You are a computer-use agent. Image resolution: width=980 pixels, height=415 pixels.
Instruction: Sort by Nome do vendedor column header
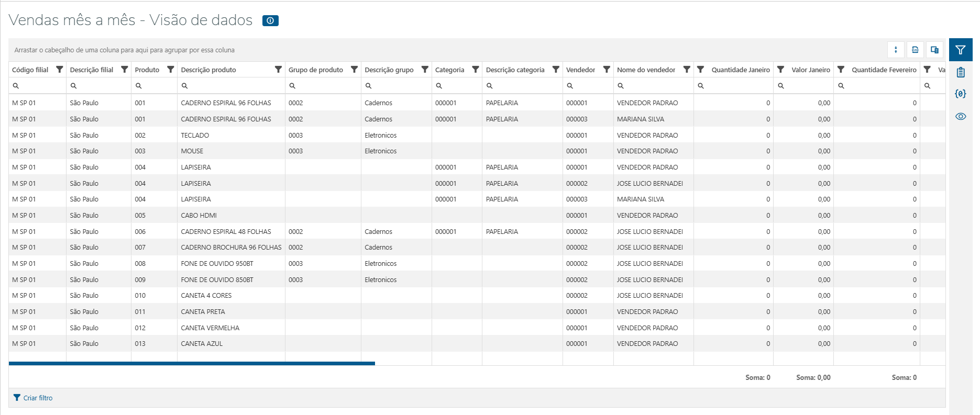646,70
